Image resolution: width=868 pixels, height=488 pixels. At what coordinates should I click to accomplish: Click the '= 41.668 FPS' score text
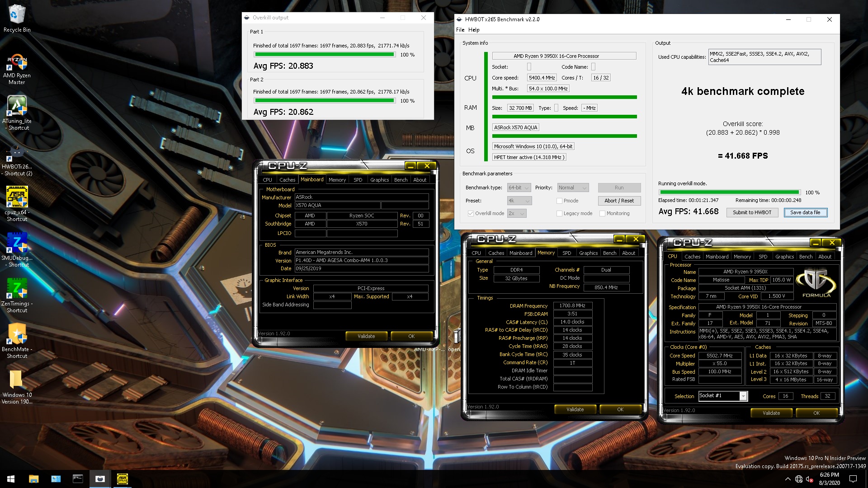pyautogui.click(x=743, y=156)
